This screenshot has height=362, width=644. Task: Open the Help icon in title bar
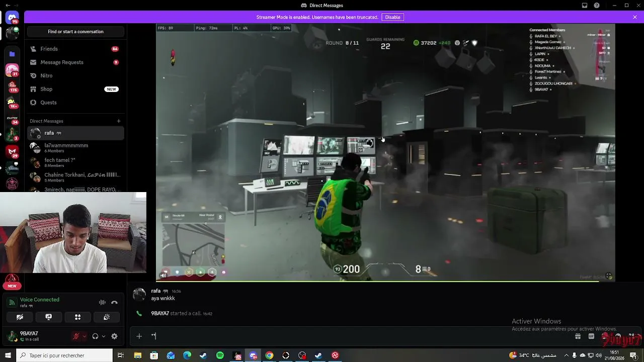[597, 6]
